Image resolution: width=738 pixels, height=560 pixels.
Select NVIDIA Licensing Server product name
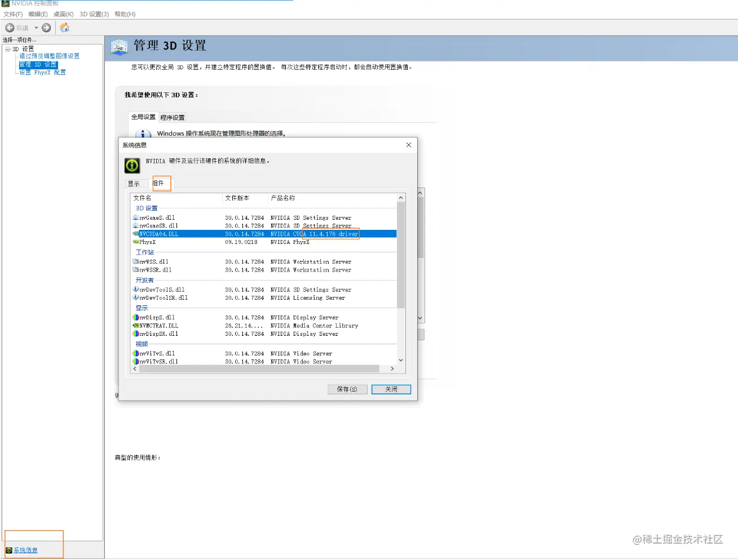coord(307,297)
